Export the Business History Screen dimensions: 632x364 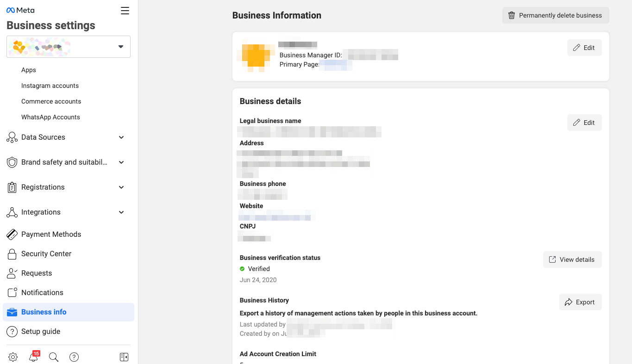pos(581,302)
